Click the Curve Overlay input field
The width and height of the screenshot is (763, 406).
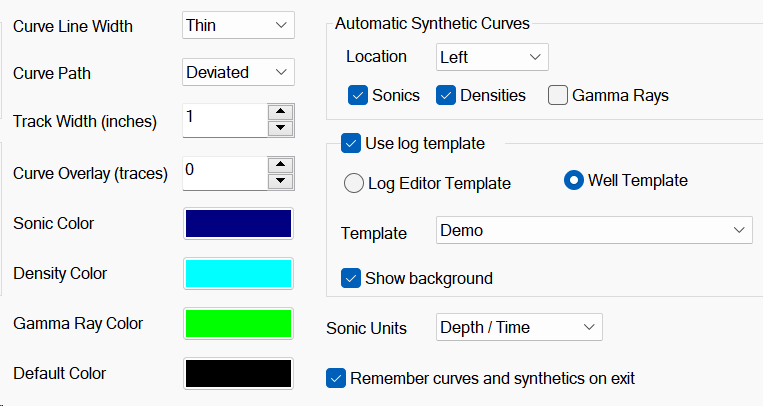pyautogui.click(x=225, y=172)
